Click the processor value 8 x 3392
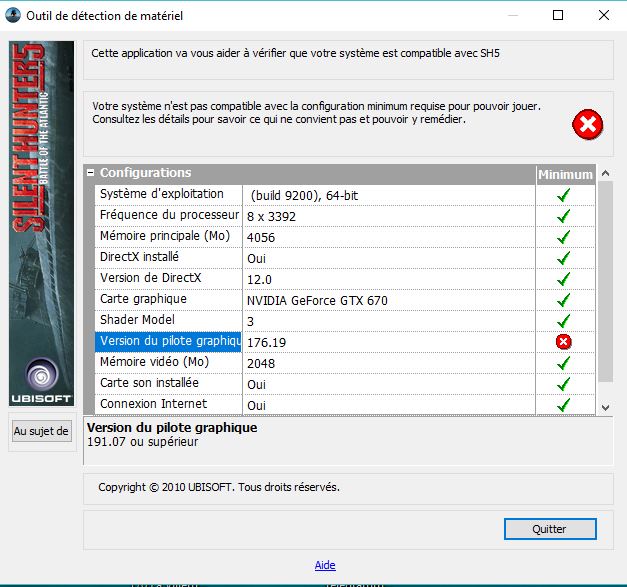This screenshot has height=587, width=627. click(271, 217)
